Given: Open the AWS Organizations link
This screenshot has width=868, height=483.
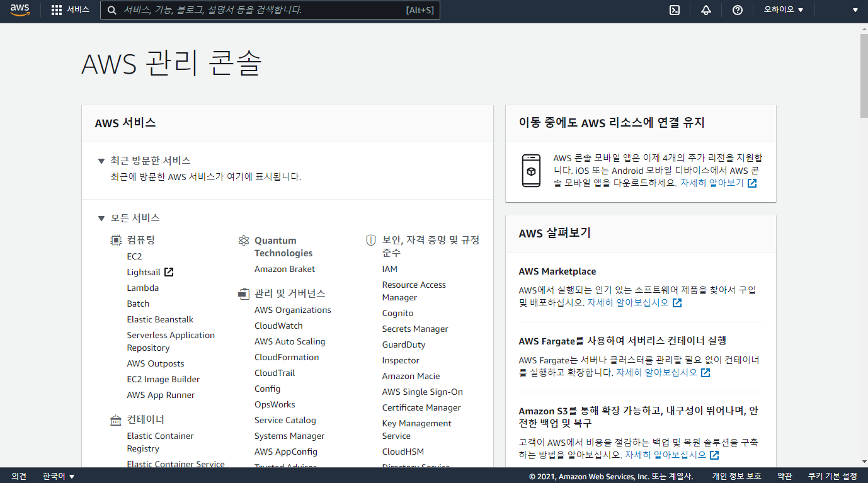Looking at the screenshot, I should point(293,310).
